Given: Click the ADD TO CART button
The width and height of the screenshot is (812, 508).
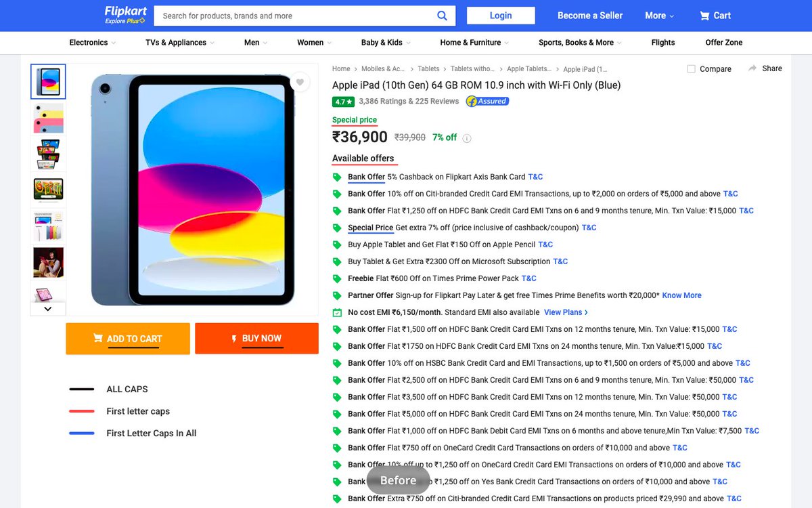Looking at the screenshot, I should (x=128, y=339).
